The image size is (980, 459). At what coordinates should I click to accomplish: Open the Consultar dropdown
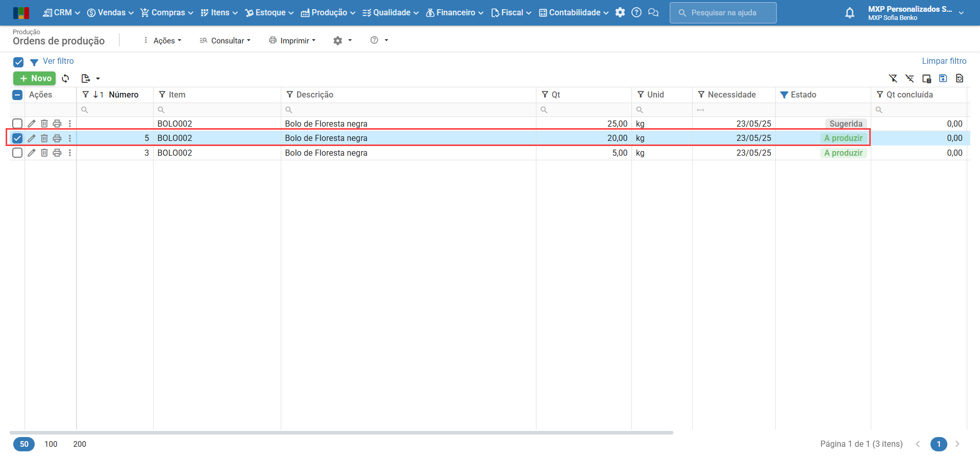point(225,40)
